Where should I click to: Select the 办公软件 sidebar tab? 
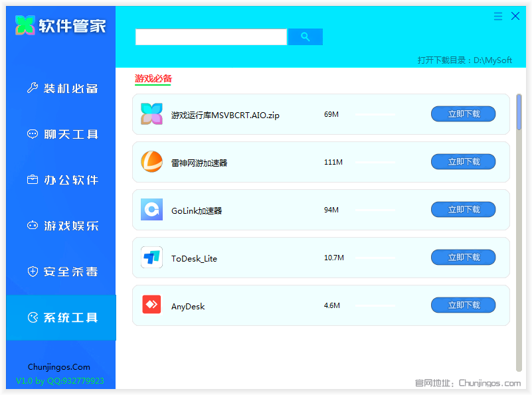61,180
